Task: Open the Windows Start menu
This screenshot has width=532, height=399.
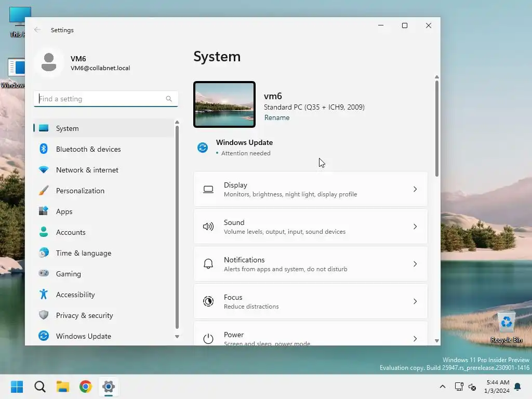Action: [17, 387]
